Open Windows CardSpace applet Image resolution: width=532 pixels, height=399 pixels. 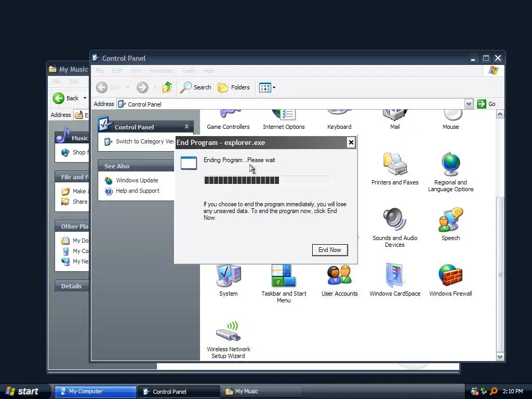click(x=395, y=281)
